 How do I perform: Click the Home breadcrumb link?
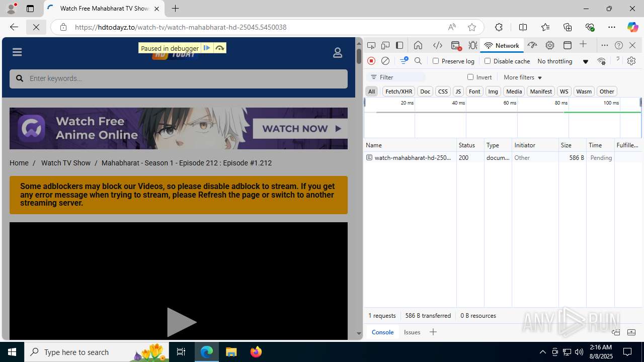pyautogui.click(x=19, y=163)
